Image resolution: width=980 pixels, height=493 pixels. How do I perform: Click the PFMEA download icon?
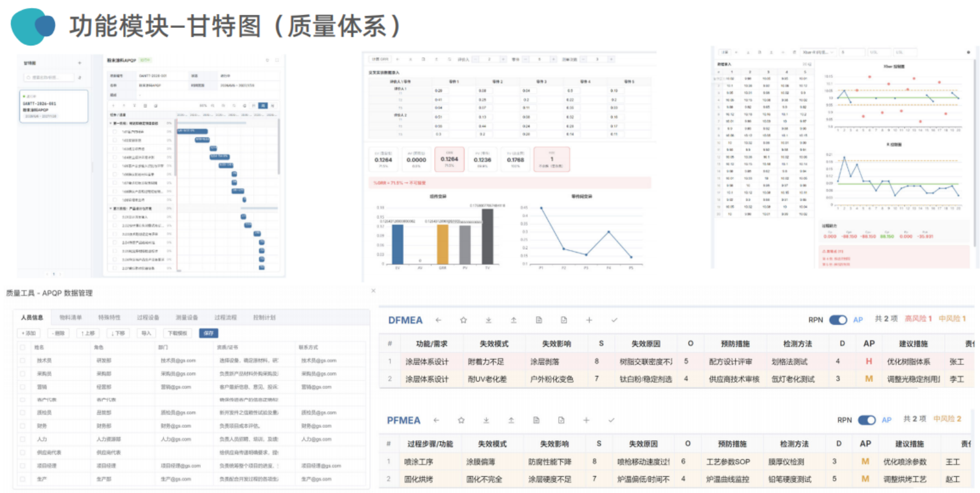tap(487, 420)
